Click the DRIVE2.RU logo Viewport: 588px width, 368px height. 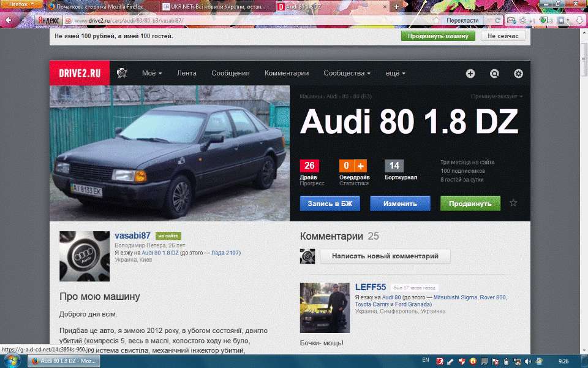80,73
